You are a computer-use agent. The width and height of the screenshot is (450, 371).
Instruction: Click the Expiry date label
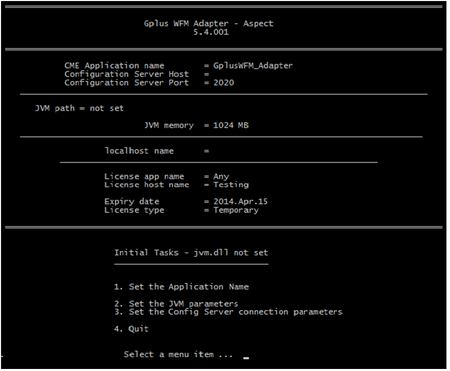(x=132, y=201)
